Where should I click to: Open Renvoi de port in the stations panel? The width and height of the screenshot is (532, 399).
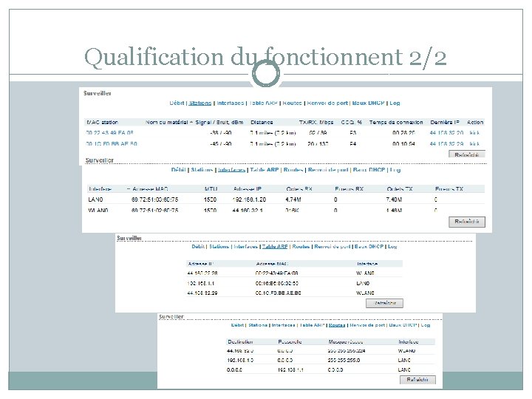pos(327,103)
